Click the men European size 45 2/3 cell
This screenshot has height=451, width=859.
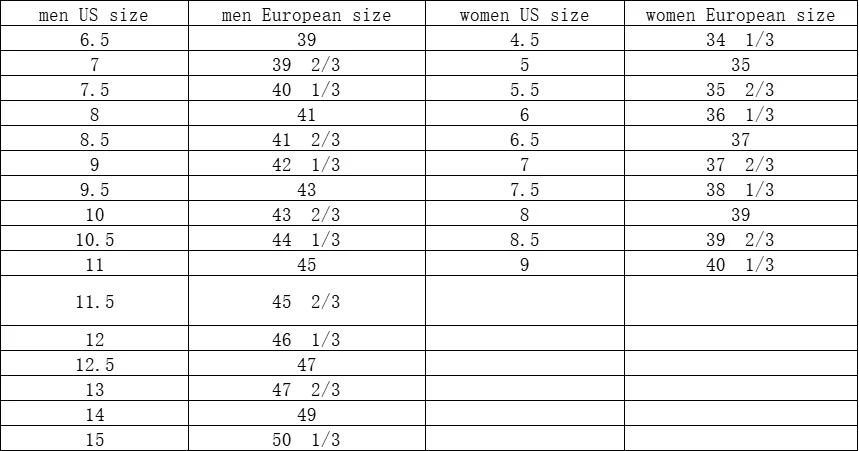click(x=306, y=301)
